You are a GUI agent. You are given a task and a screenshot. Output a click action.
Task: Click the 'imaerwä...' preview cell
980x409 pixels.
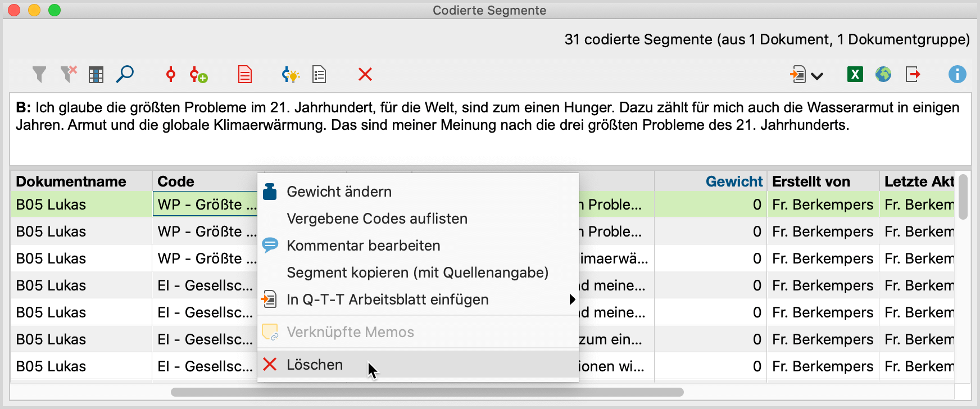616,258
